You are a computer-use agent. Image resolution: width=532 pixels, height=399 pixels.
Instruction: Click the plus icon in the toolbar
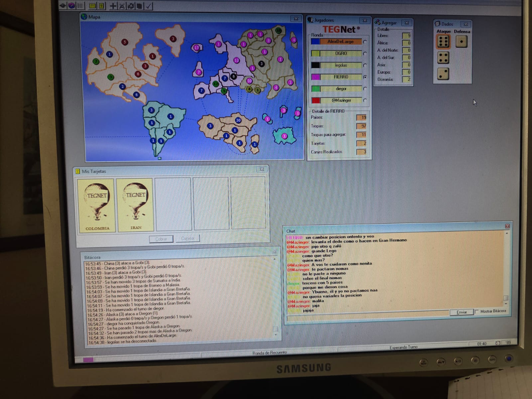pos(113,6)
